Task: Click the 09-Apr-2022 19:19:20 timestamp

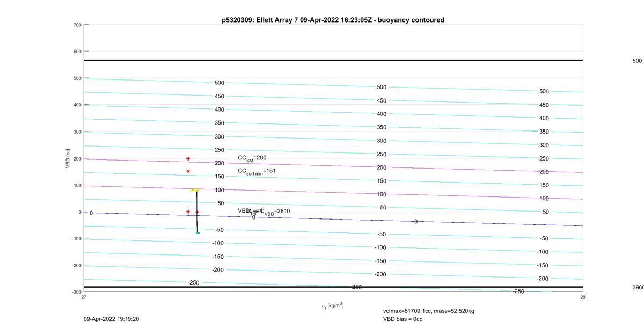Action: coord(111,319)
